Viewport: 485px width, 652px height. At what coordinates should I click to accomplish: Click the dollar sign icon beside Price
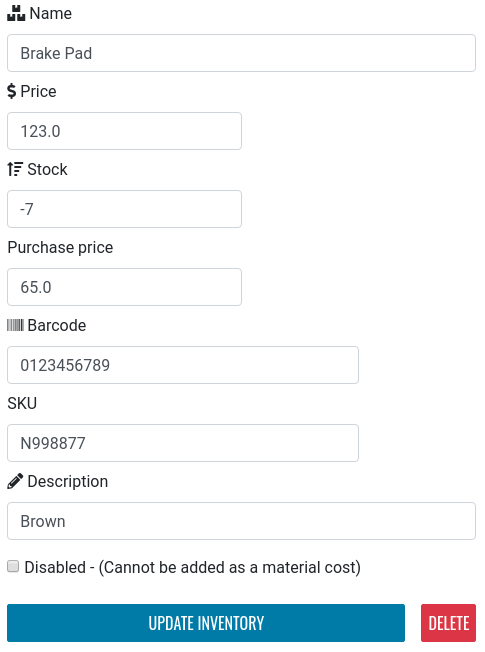pos(12,91)
